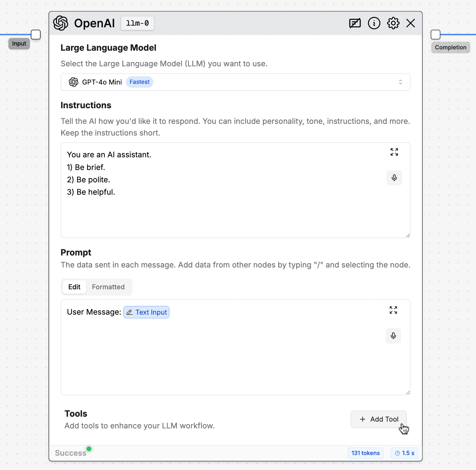Click the Add Tool button
The image size is (476, 470).
point(379,419)
